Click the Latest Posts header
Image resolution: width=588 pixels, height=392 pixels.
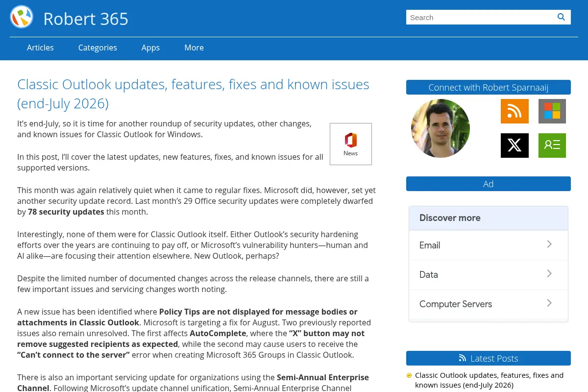[x=489, y=358]
